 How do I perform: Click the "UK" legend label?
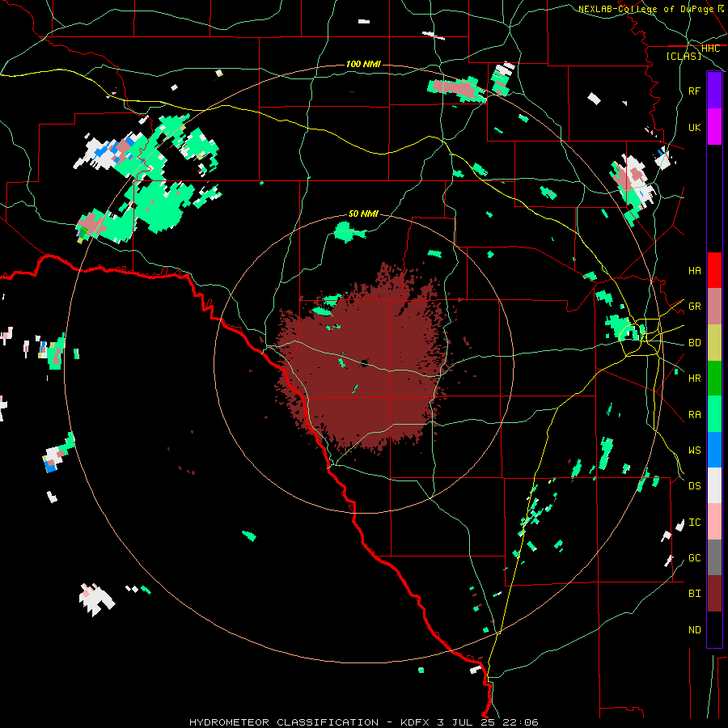694,127
